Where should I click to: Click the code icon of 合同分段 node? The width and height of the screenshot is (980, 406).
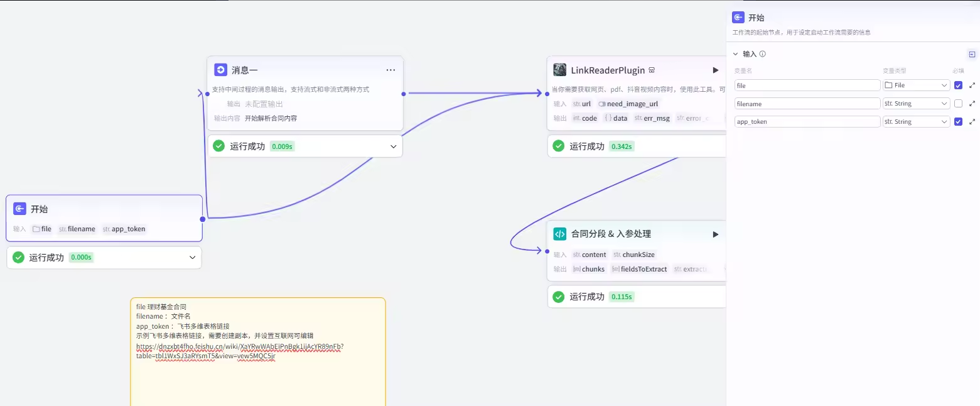[x=559, y=234]
